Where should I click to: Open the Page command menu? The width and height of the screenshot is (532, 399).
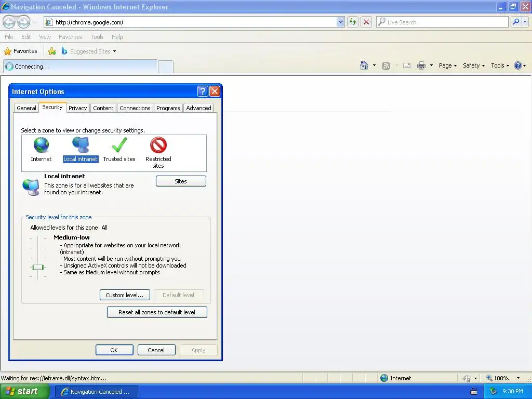(x=447, y=65)
